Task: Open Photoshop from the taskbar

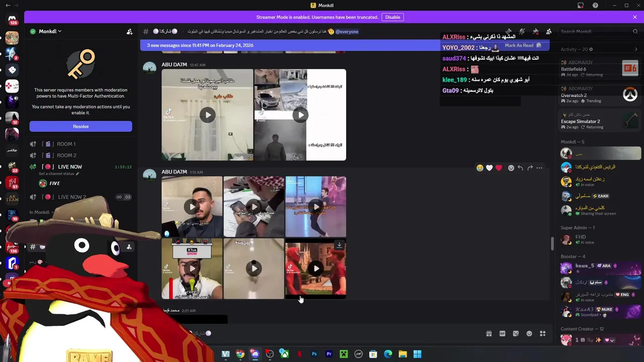Action: pos(314,354)
